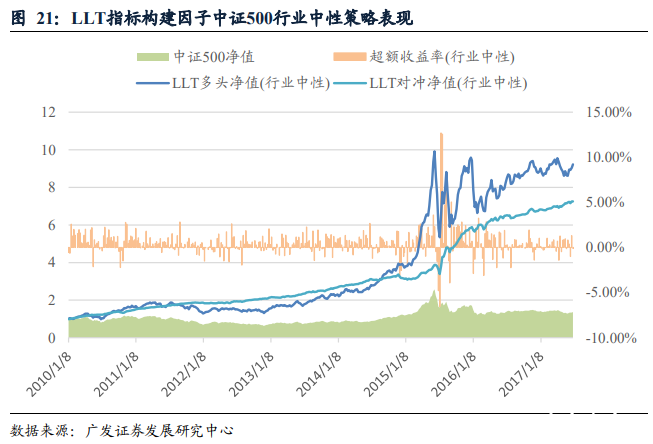Screen dimensions: 653x444
Task: Click right axis value '-5.00%'
Action: [x=607, y=292]
